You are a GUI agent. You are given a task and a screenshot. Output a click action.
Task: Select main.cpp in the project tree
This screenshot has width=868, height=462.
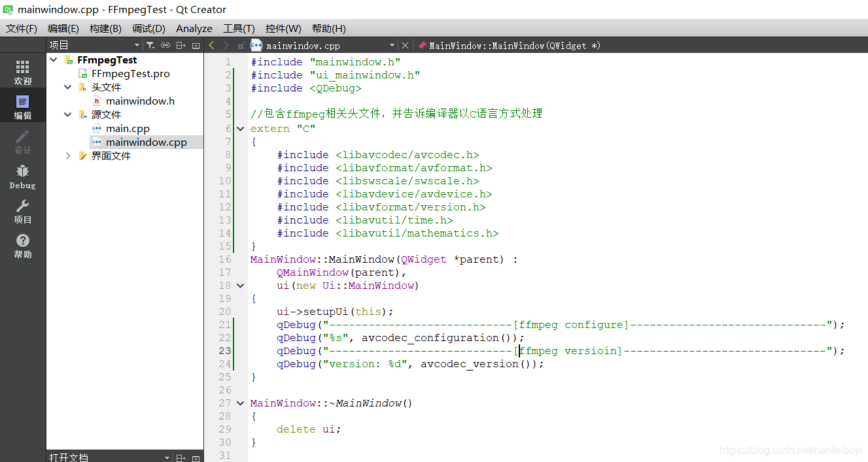(128, 128)
